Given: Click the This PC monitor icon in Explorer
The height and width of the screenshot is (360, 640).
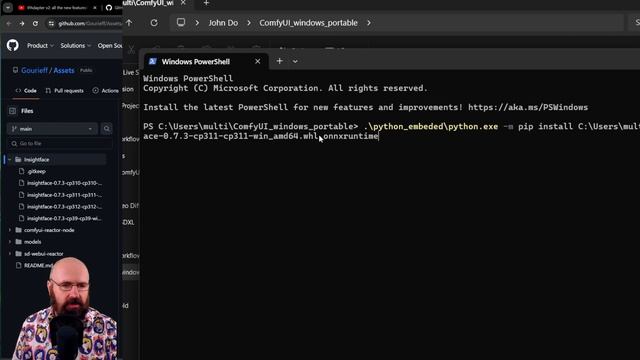Looking at the screenshot, I should [181, 22].
